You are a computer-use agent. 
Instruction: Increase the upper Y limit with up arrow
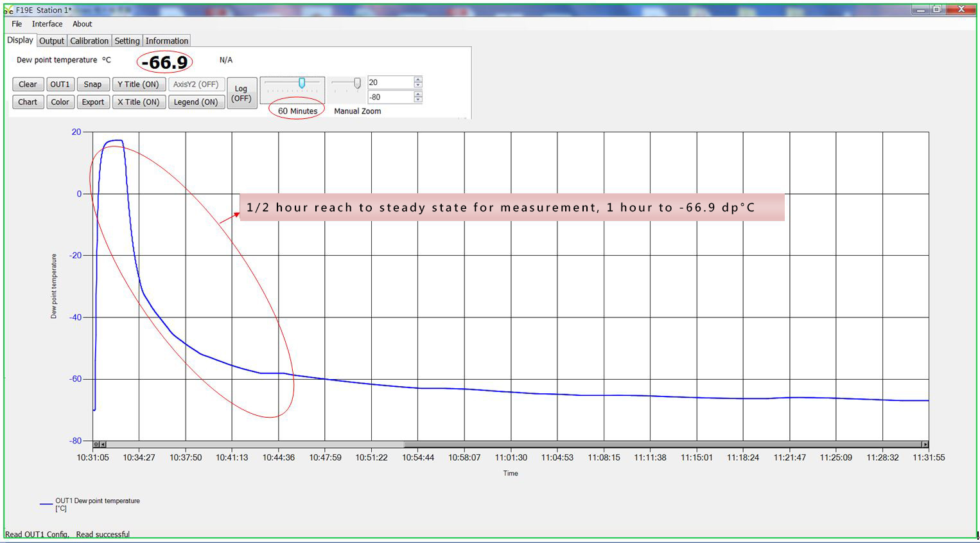coord(418,80)
